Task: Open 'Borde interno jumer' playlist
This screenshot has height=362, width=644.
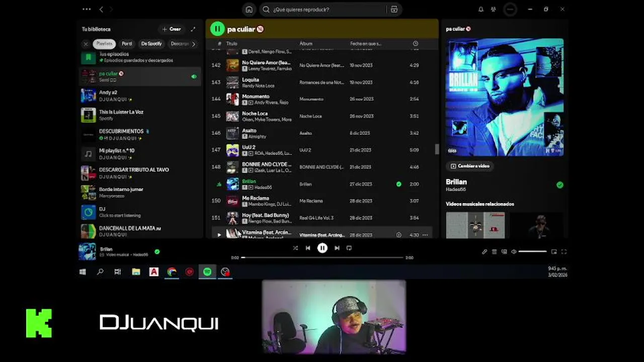Action: point(140,193)
